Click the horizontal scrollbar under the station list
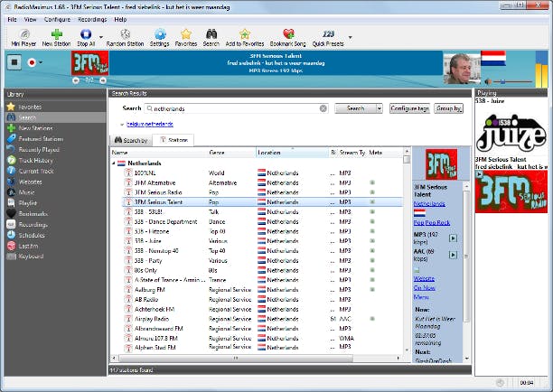 (236, 359)
